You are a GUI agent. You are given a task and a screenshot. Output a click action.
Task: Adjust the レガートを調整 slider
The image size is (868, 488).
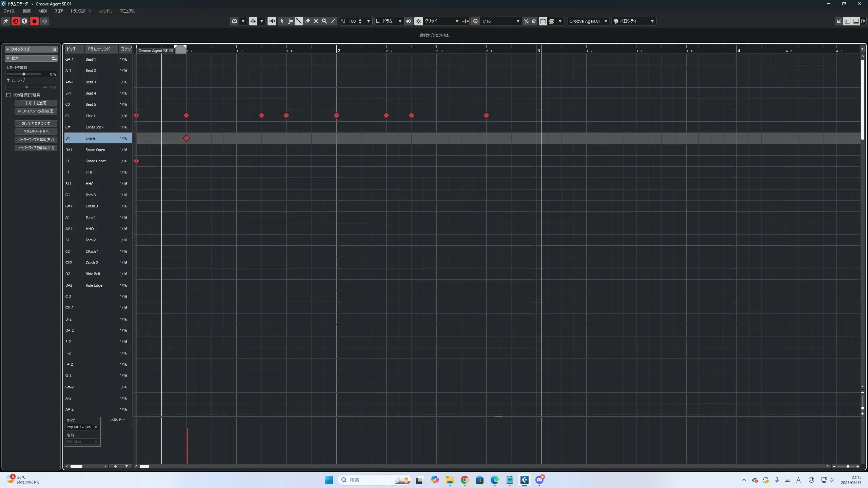pos(24,74)
